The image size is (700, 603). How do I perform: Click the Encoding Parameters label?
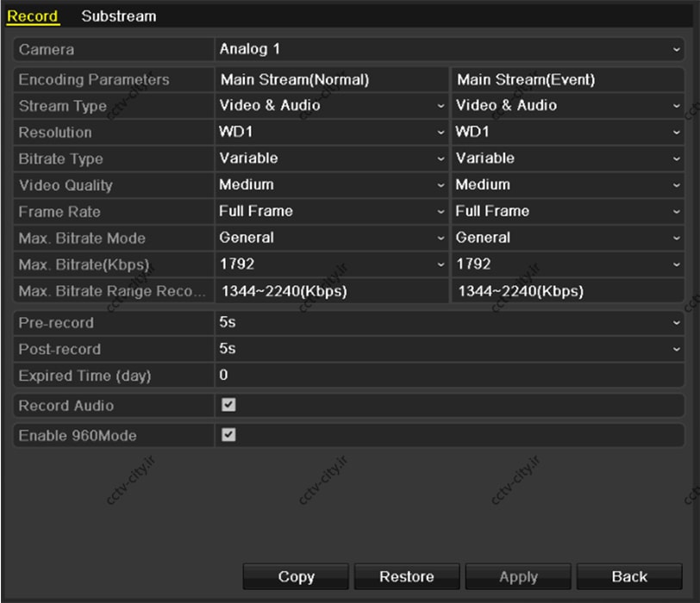pos(94,80)
